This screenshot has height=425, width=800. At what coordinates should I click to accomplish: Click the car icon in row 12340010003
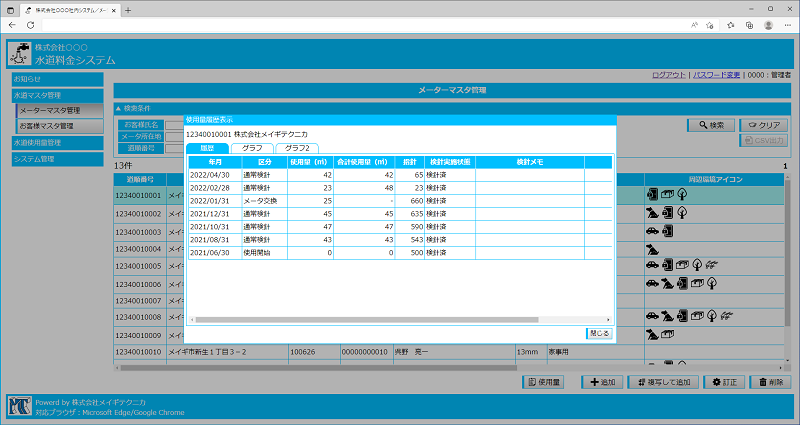click(652, 231)
